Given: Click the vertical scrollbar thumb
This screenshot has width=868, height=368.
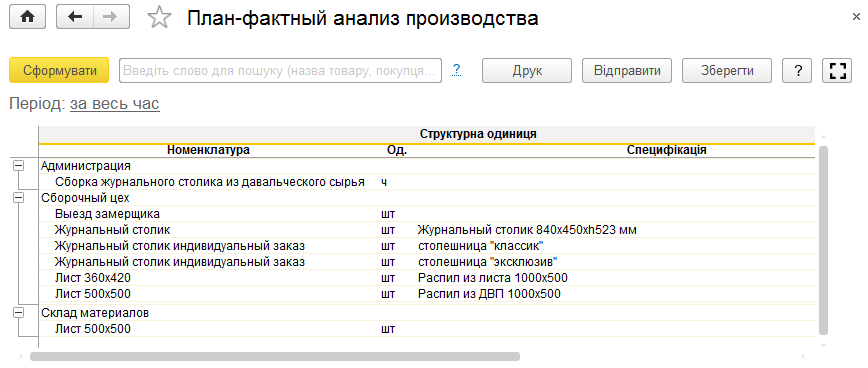Looking at the screenshot, I should [823, 241].
